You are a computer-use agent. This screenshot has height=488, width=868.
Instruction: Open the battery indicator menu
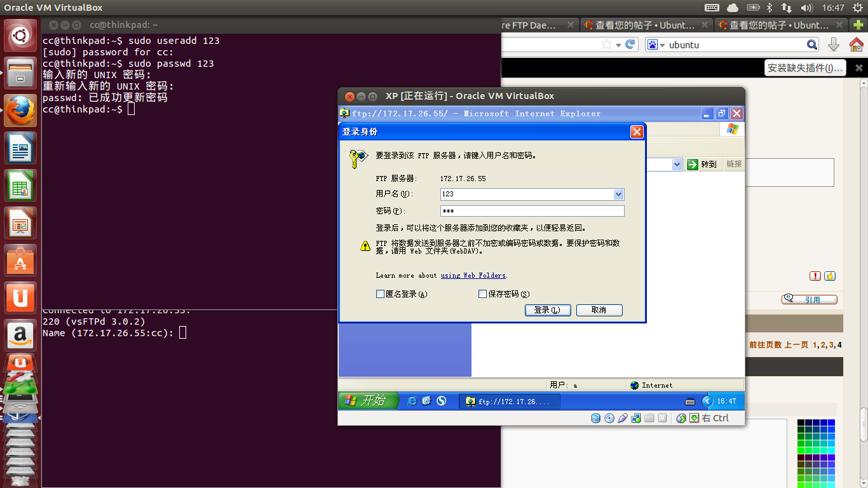pyautogui.click(x=753, y=8)
